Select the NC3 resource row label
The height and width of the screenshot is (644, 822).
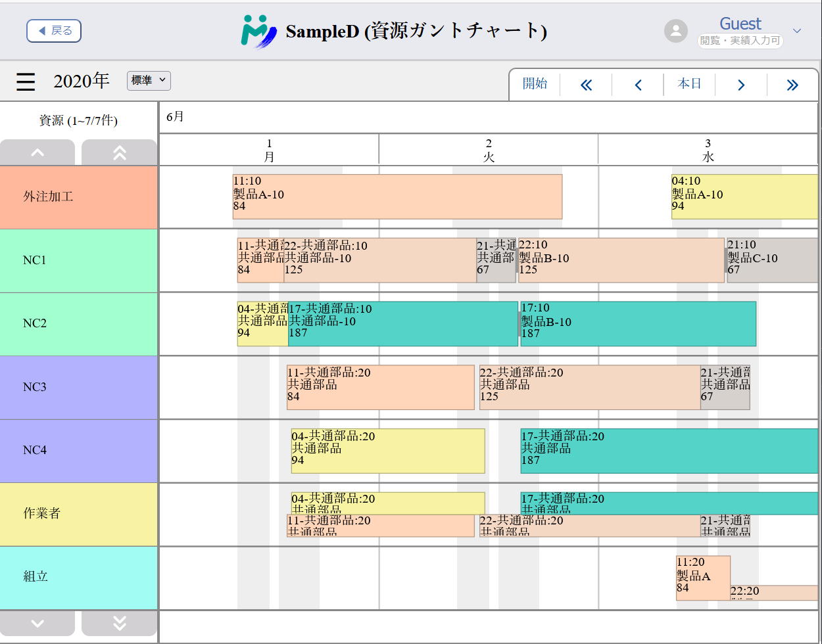tap(79, 387)
